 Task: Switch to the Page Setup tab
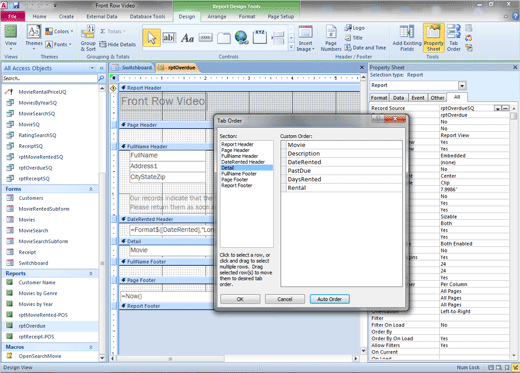pyautogui.click(x=281, y=16)
